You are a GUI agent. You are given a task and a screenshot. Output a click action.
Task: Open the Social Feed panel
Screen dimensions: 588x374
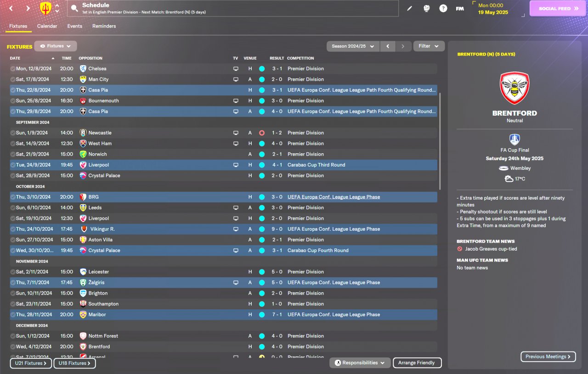pos(559,8)
